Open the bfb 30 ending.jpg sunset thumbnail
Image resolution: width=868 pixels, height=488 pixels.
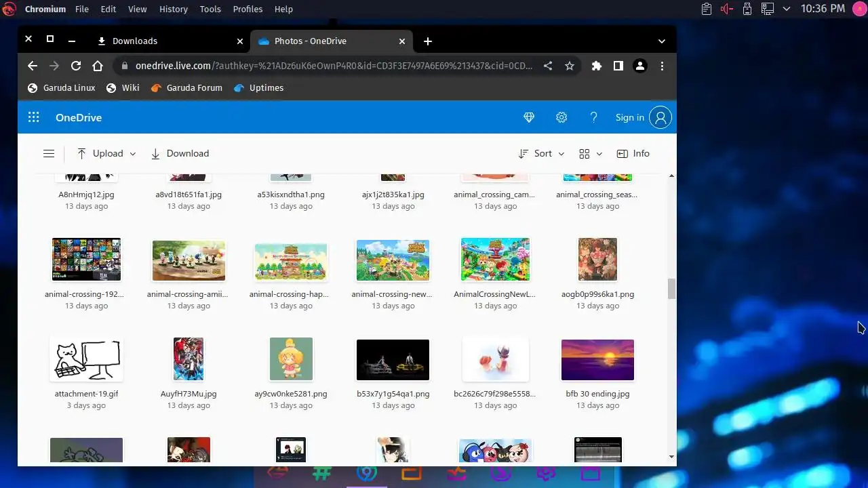(597, 359)
